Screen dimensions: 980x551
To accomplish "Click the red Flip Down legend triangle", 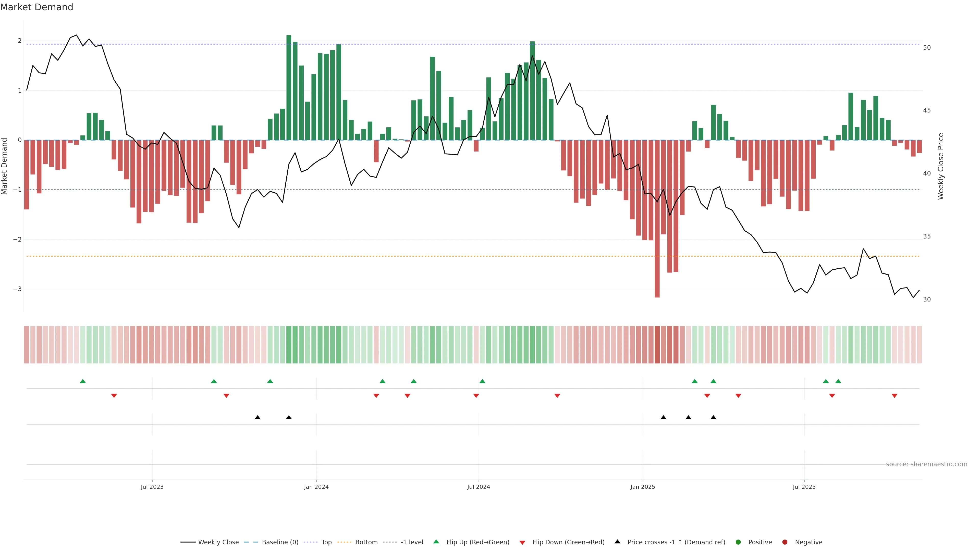I will tap(522, 542).
